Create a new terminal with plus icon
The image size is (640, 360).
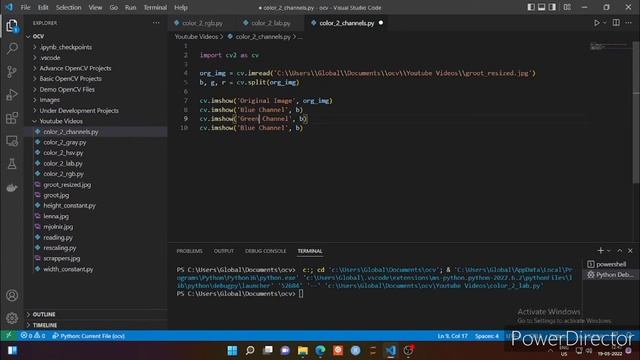[x=600, y=251]
